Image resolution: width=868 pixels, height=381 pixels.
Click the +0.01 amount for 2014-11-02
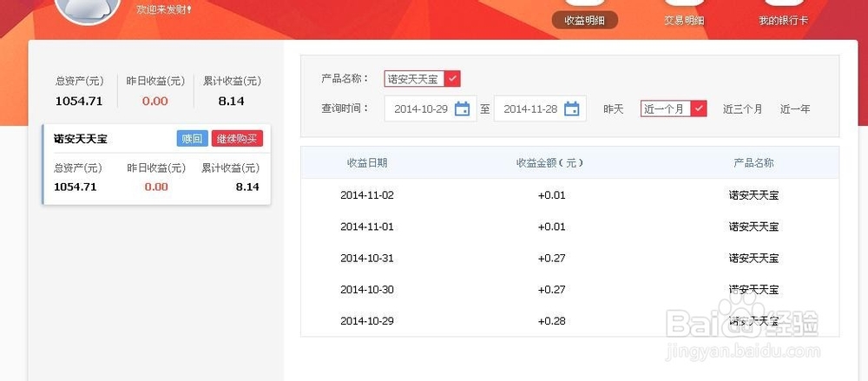coord(551,195)
